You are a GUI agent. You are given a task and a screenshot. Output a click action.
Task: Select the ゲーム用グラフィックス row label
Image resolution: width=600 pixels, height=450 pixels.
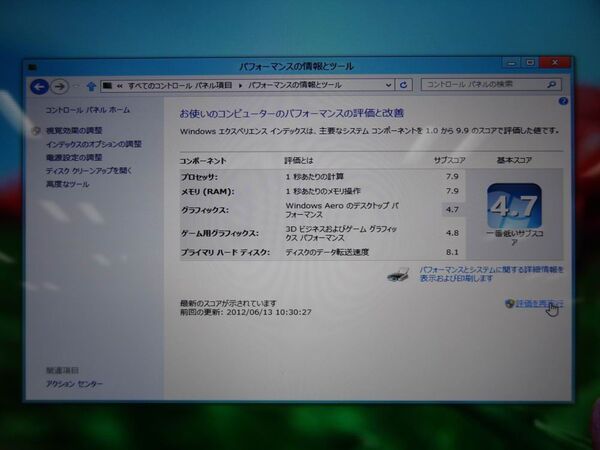220,233
